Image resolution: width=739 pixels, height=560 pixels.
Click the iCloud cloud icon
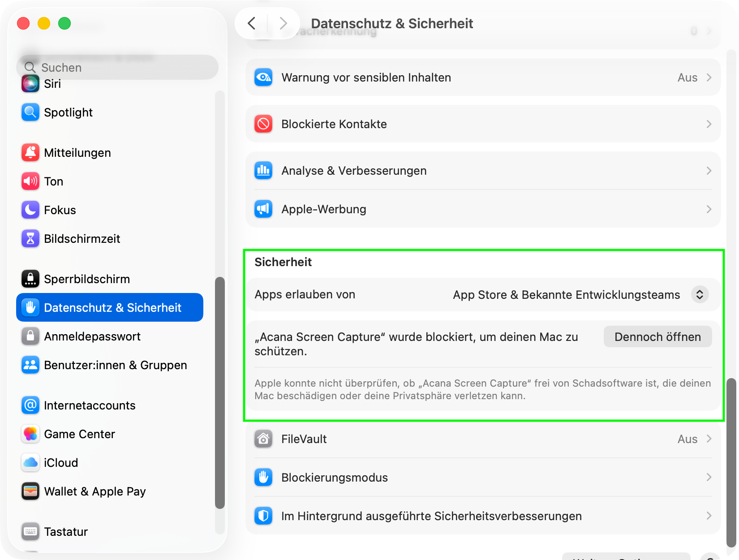(x=30, y=463)
